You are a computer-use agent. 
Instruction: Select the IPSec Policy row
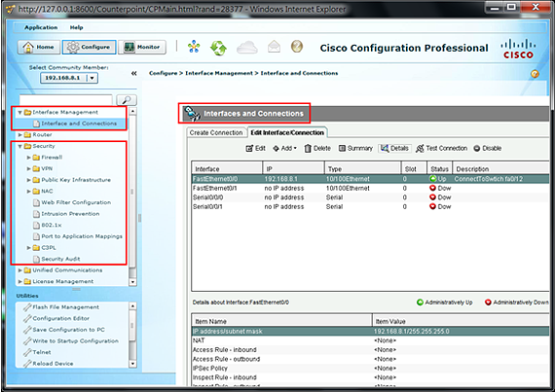click(370, 368)
